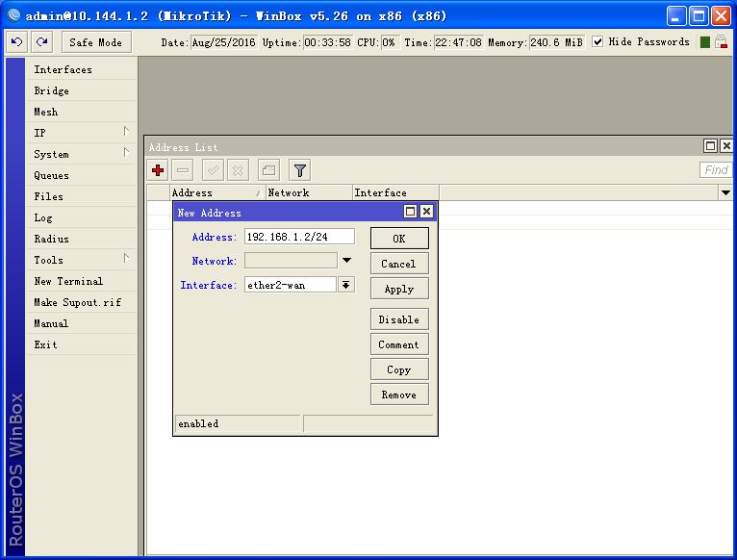
Task: Click the WinBox logo in title bar
Action: point(13,15)
